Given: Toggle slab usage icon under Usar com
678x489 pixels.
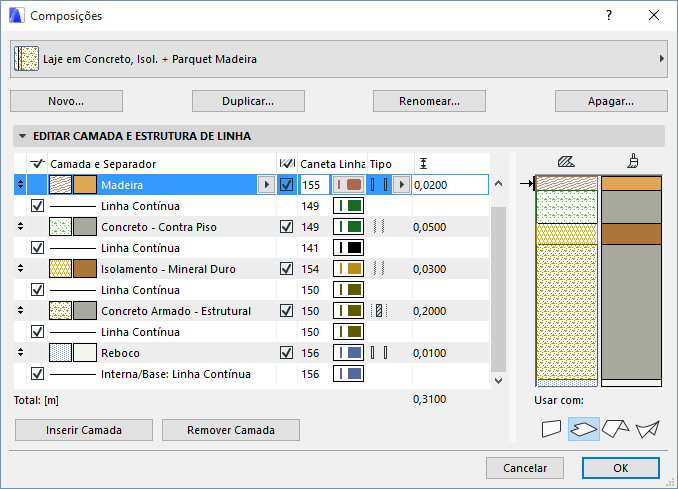Looking at the screenshot, I should coord(584,429).
